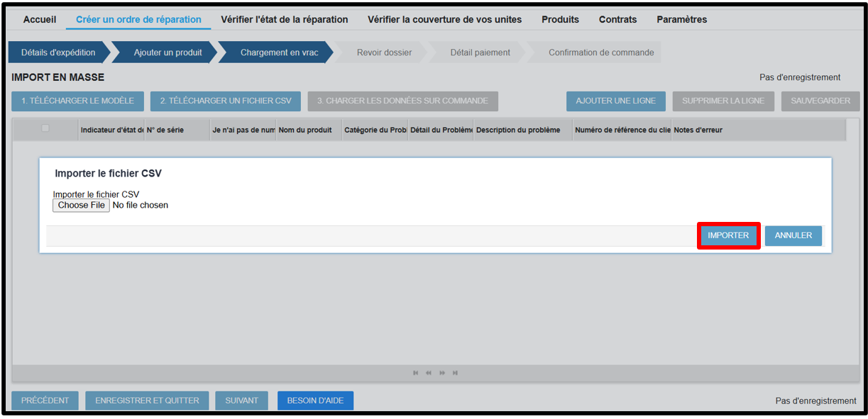Viewport: 868px width, 419px height.
Task: Click the Nom du produit column header
Action: (309, 130)
